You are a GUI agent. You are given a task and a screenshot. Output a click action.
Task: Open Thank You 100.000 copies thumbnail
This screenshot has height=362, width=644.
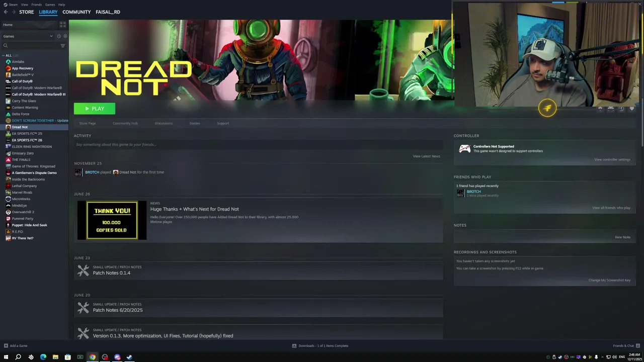pyautogui.click(x=112, y=220)
